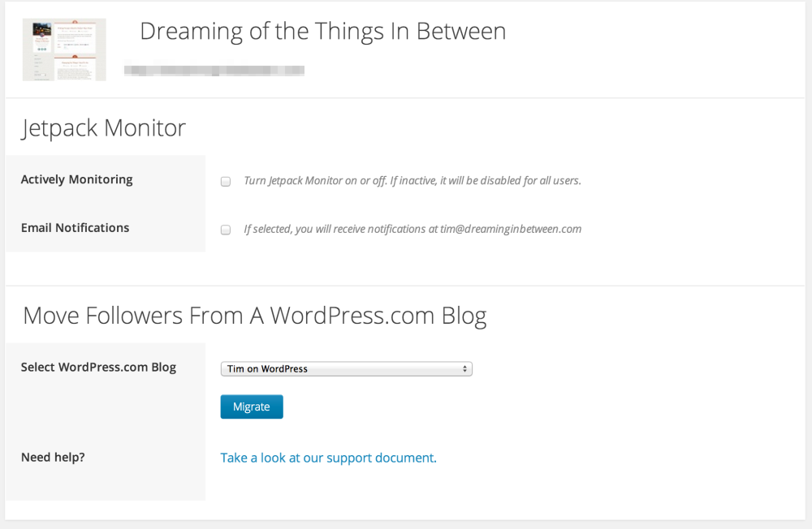
Task: Click the 'Actively Monitoring' label
Action: [76, 179]
